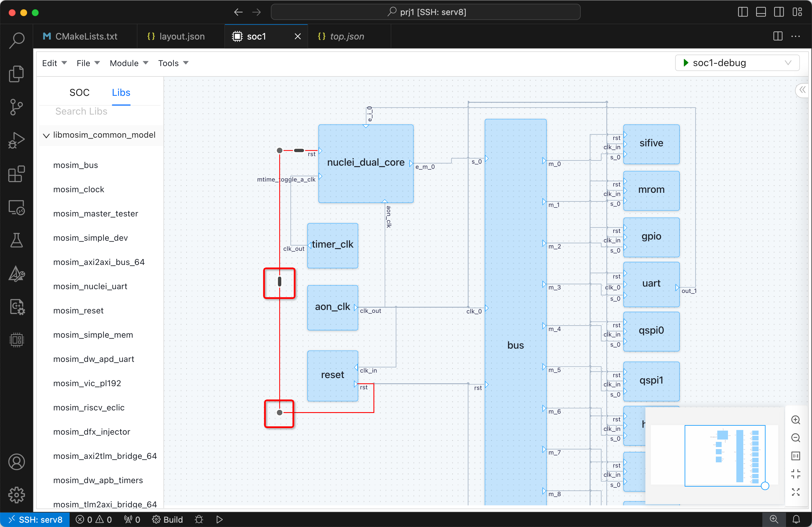The image size is (812, 527).
Task: Select mosim_nuclei_uart library item
Action: pyautogui.click(x=90, y=286)
